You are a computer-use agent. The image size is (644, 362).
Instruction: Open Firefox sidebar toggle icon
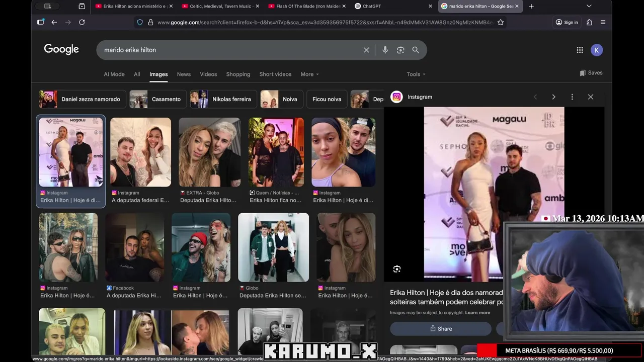coord(40,22)
